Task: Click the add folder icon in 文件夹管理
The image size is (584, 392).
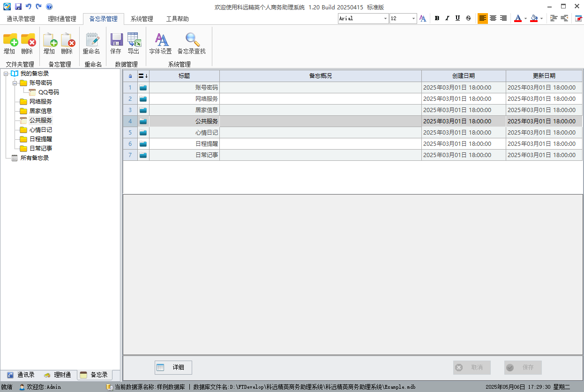Action: (x=9, y=40)
